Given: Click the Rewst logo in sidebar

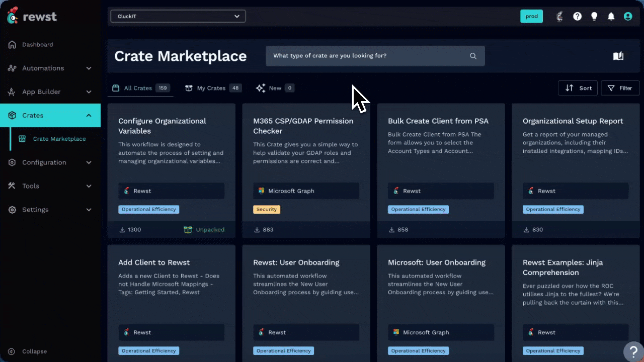Looking at the screenshot, I should [x=32, y=17].
